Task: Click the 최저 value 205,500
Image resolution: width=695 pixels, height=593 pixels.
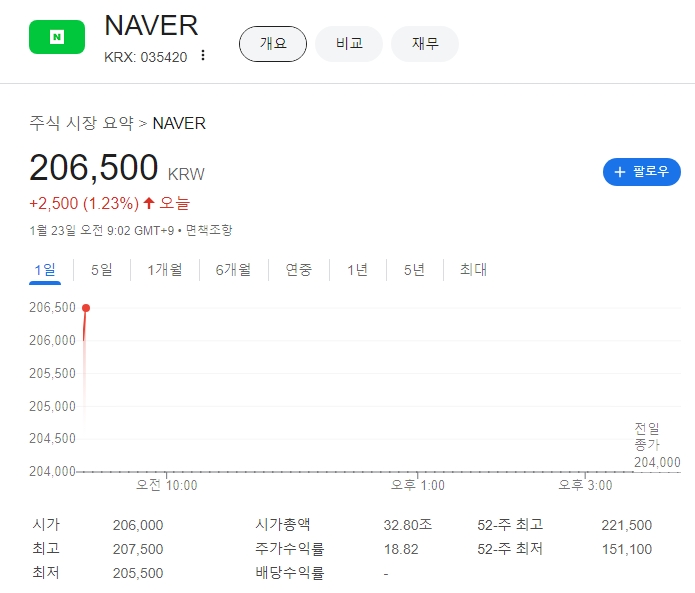Action: coord(138,573)
